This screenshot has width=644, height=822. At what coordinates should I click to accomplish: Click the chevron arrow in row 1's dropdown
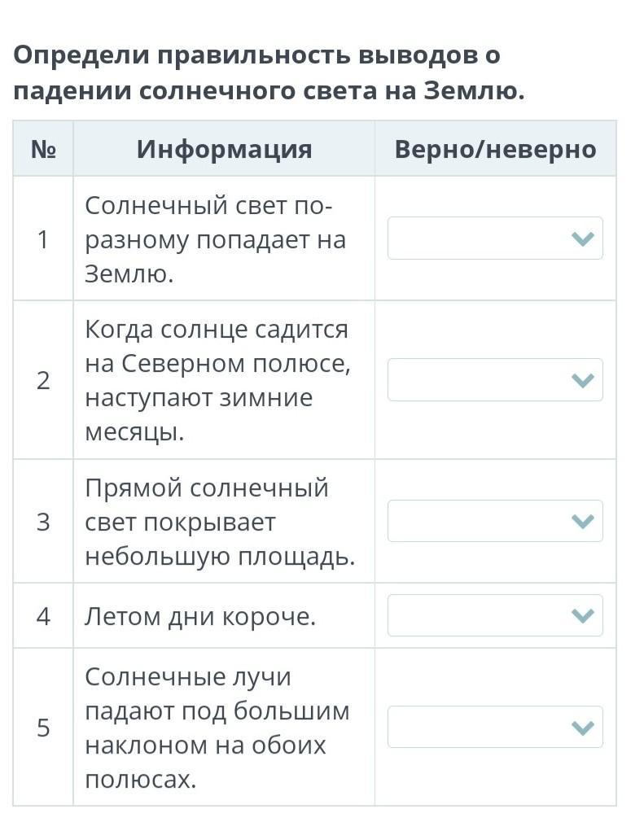tap(583, 238)
